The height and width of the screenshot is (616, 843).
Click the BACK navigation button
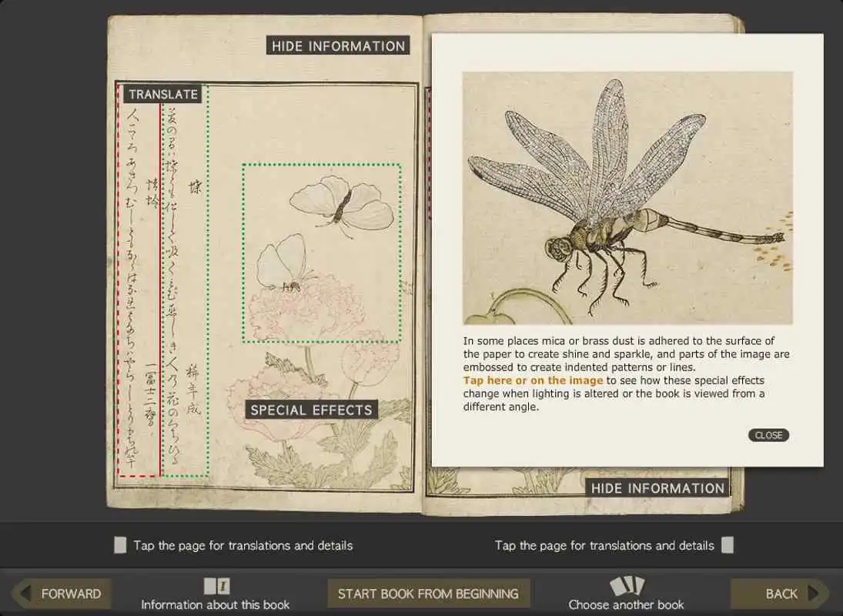click(780, 594)
